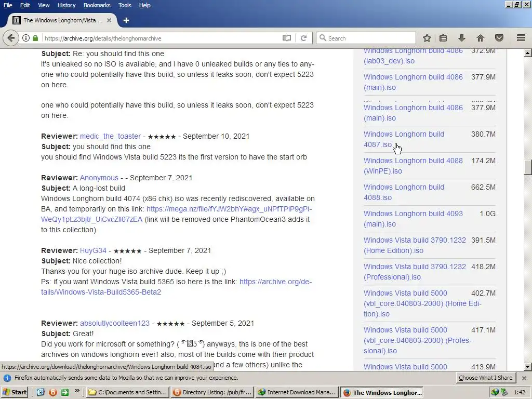The width and height of the screenshot is (532, 399).
Task: Open reviewer absolutlycoolteen123 profile link
Action: pyautogui.click(x=115, y=323)
